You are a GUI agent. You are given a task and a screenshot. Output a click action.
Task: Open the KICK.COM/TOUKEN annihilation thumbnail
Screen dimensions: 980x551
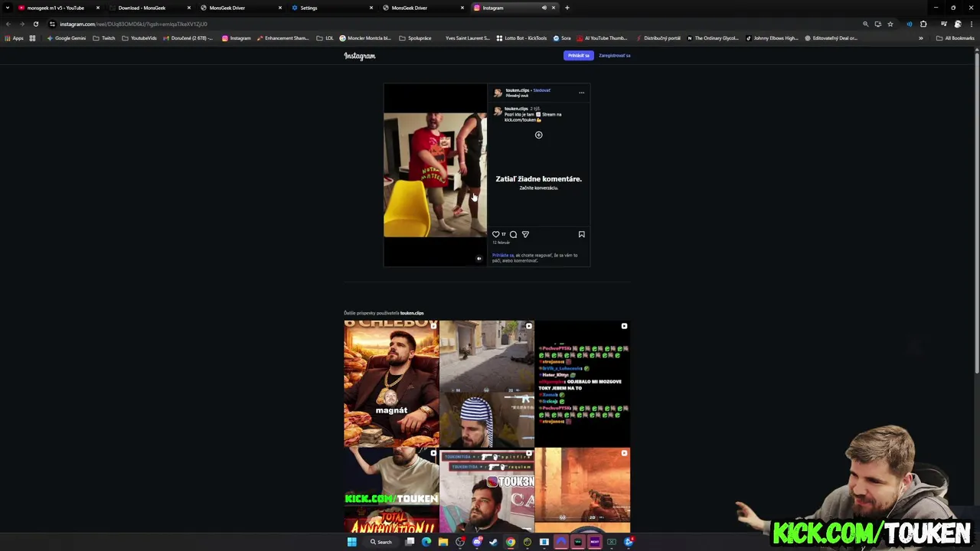pos(391,491)
